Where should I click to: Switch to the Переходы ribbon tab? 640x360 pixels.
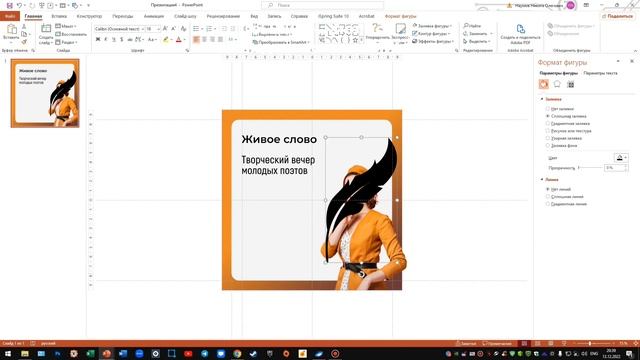(123, 16)
